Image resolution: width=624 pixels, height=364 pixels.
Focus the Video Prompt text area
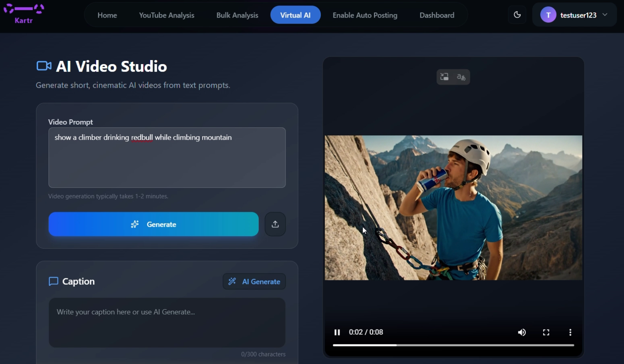tap(167, 158)
